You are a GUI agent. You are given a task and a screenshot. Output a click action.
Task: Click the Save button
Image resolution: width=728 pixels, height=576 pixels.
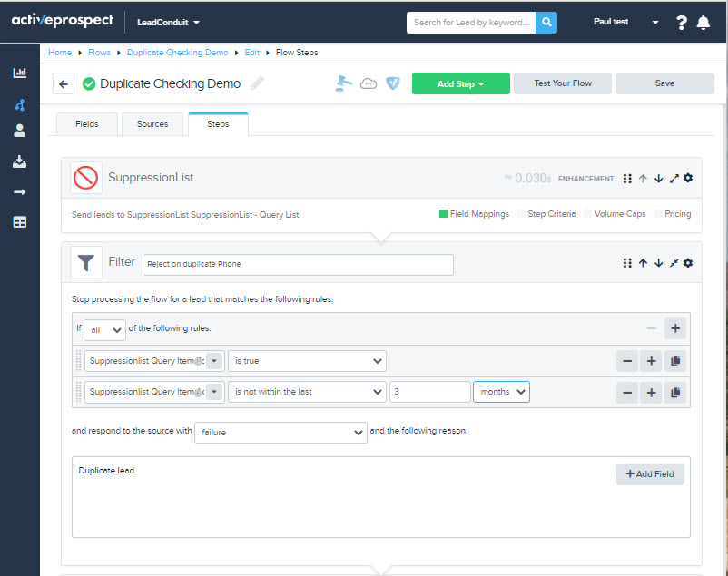point(664,83)
